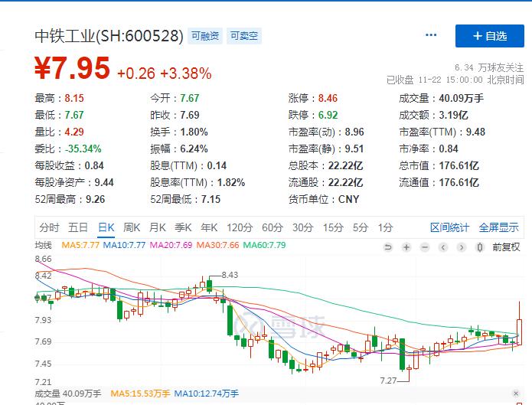The height and width of the screenshot is (405, 532).
Task: Click the three-dot more options icon
Action: click(x=431, y=35)
